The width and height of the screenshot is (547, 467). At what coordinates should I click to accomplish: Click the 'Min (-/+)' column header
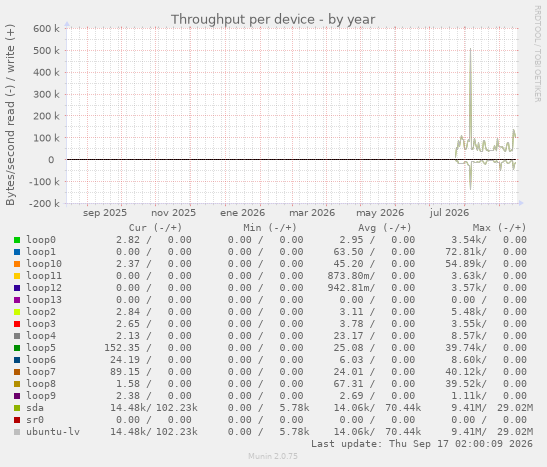(270, 228)
